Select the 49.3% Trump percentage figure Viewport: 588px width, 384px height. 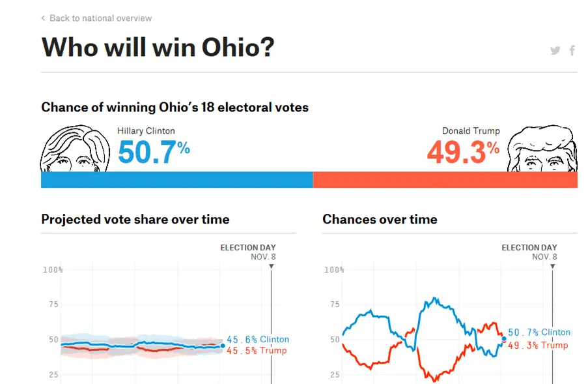pos(463,152)
